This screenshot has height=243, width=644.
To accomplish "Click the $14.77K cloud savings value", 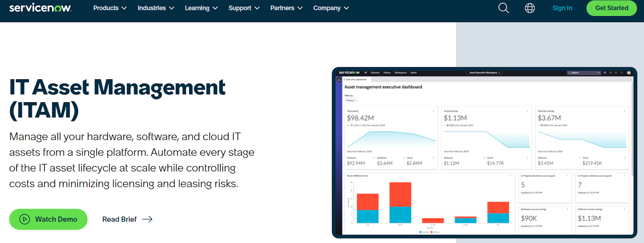I will click(x=495, y=163).
